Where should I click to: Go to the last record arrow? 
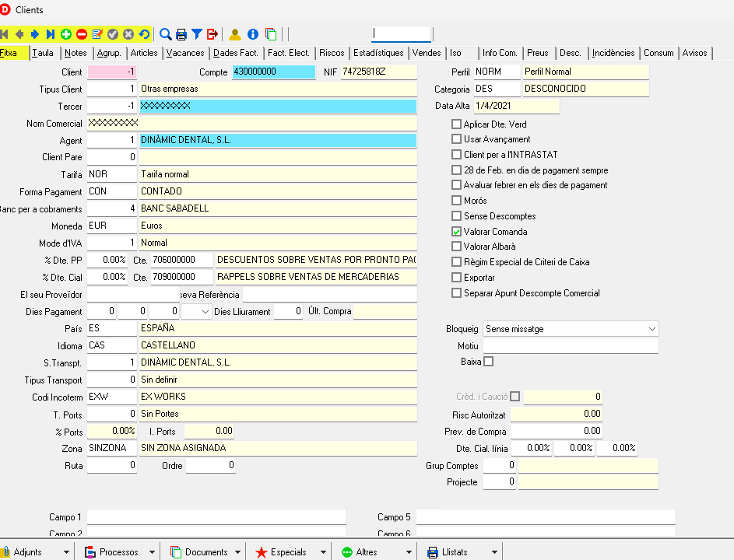51,34
